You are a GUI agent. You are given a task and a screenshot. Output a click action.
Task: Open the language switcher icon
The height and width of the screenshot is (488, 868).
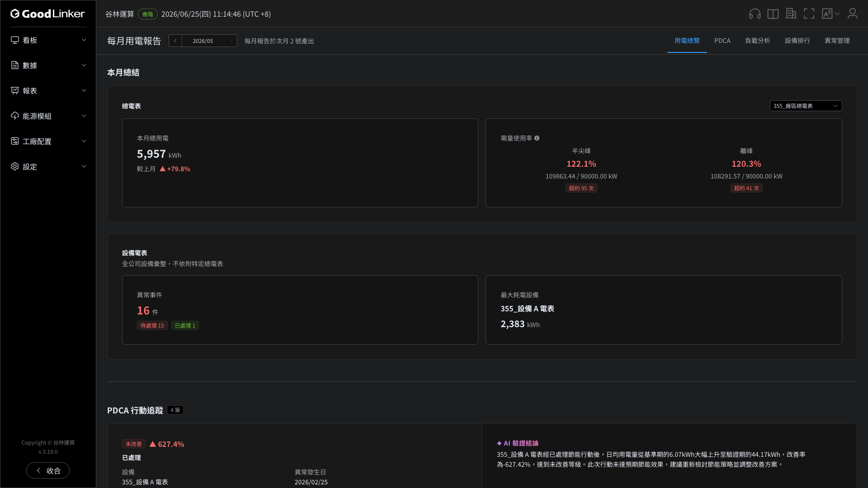tap(827, 14)
